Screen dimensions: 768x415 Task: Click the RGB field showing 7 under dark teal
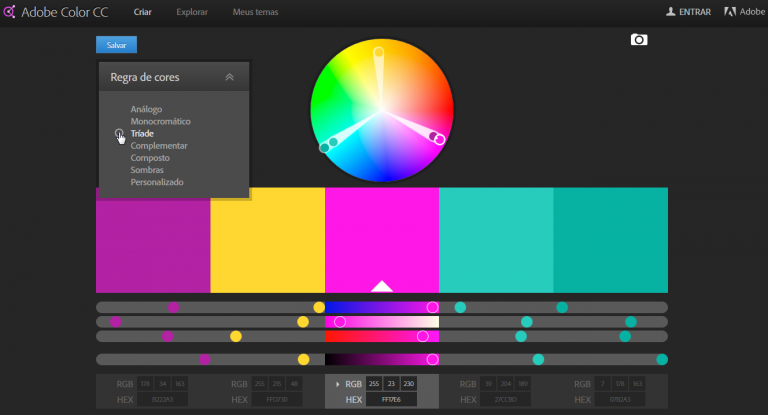(x=602, y=384)
